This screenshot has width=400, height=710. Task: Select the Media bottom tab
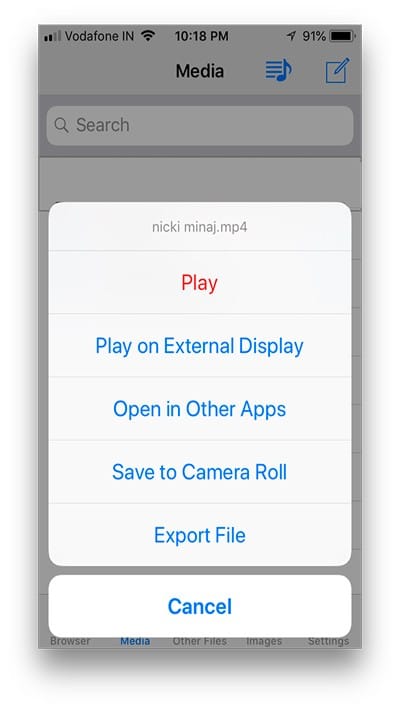pos(135,641)
